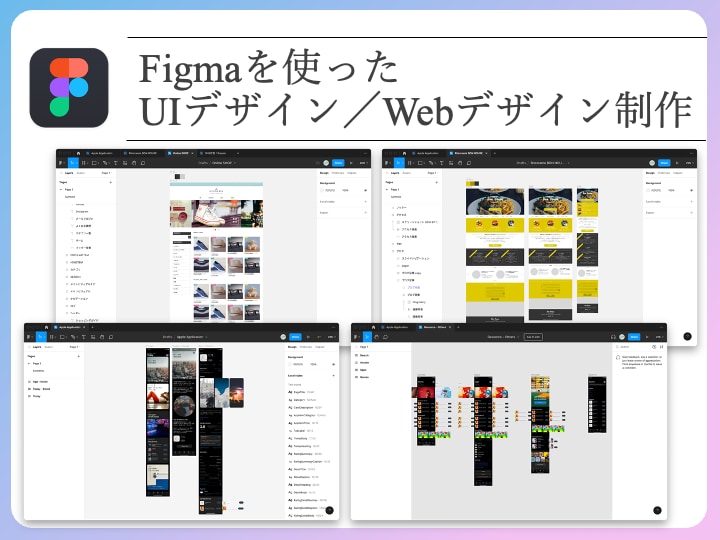Click the Ask to edit button
The width and height of the screenshot is (720, 540).
[x=533, y=337]
